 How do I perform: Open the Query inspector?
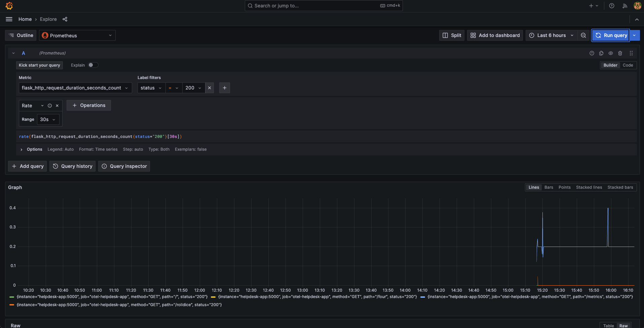(x=124, y=166)
